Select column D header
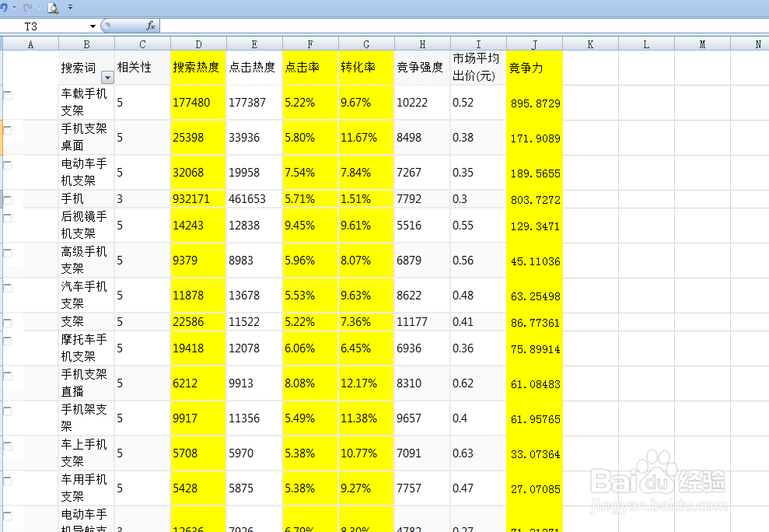 pos(198,44)
